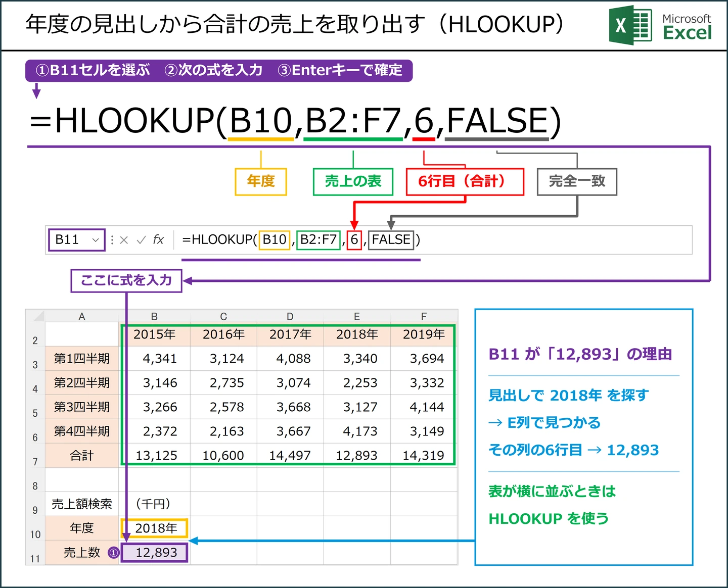This screenshot has height=588, width=728.
Task: Click the Name Box showing B11
Action: [x=77, y=239]
